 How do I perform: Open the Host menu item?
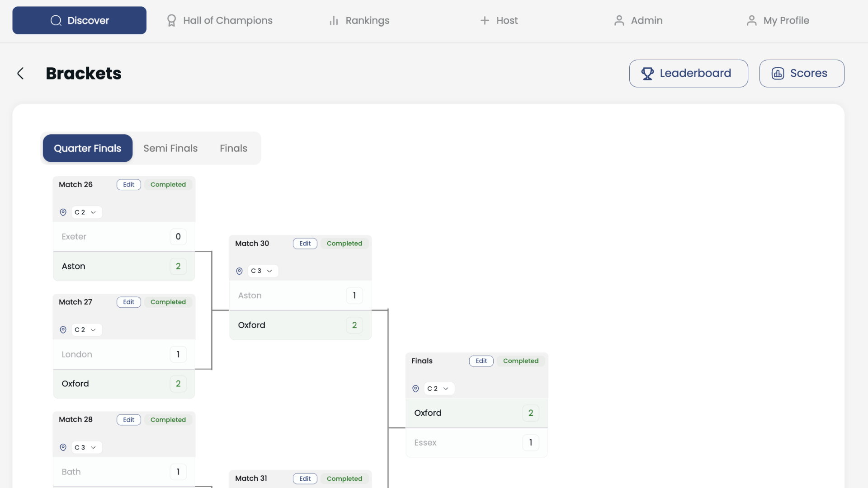[x=499, y=20]
